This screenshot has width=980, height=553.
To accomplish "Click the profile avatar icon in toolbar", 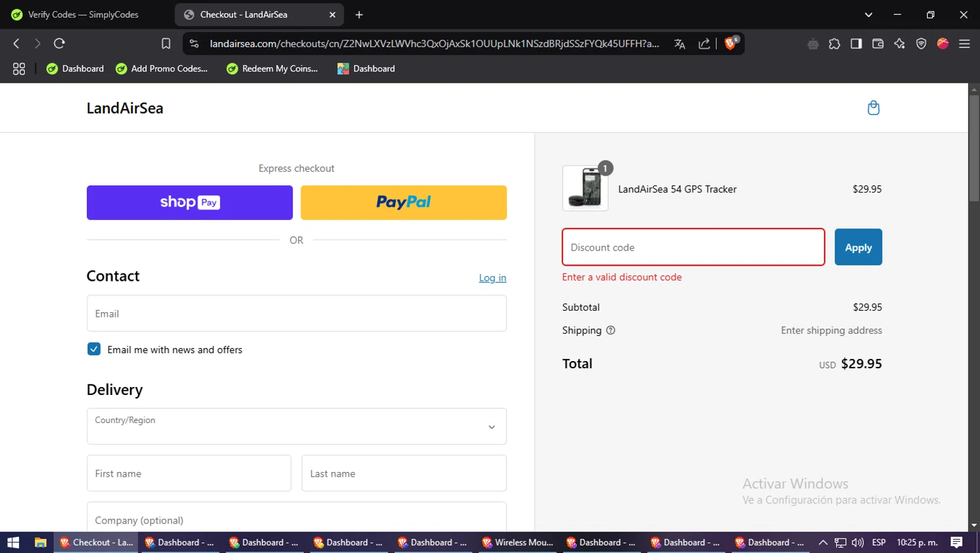I will (943, 44).
